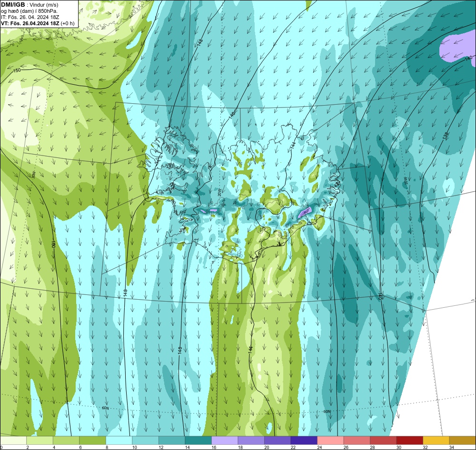Click the '146' contour label above north Iceland
This screenshot has width=476, height=450.
(x=232, y=115)
